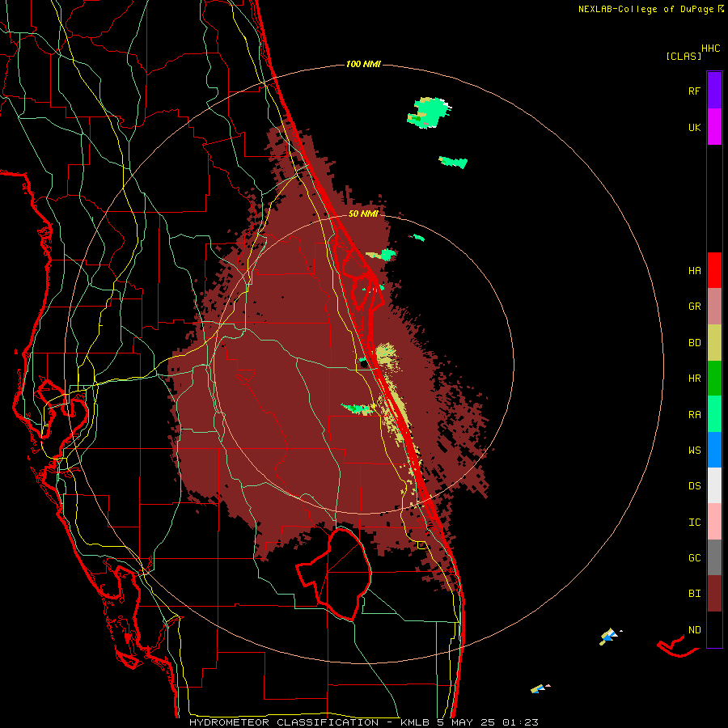The height and width of the screenshot is (728, 728).
Task: Click the ND legend label
Action: pos(694,630)
